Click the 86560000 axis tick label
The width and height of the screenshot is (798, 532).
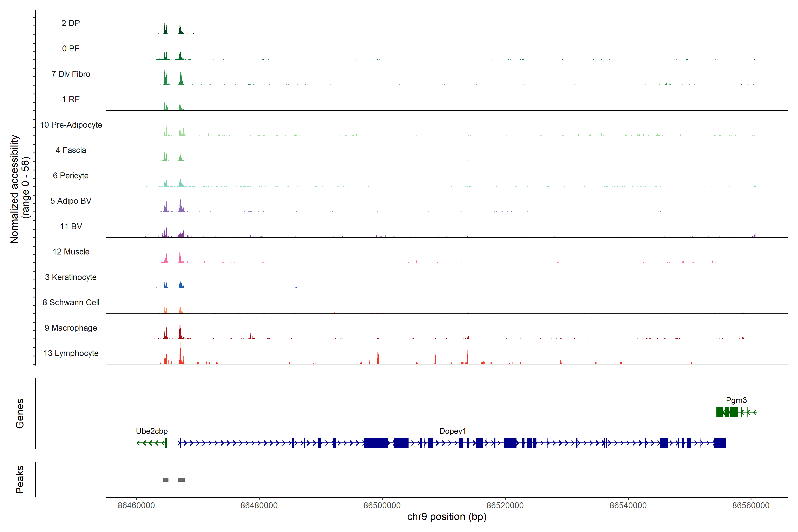pos(751,506)
